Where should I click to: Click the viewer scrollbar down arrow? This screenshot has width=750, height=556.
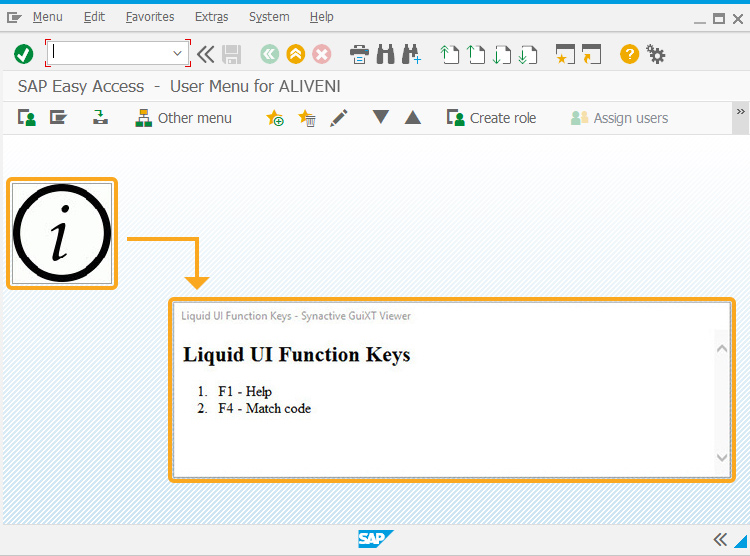[722, 457]
